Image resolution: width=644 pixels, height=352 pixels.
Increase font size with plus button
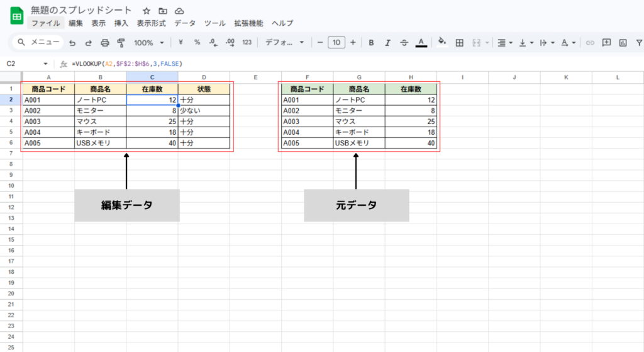pyautogui.click(x=353, y=43)
